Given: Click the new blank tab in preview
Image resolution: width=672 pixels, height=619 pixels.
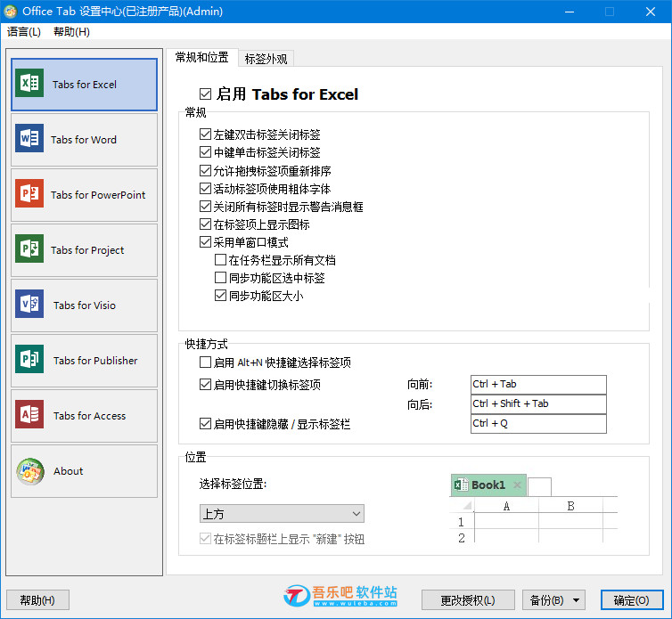Looking at the screenshot, I should [539, 487].
